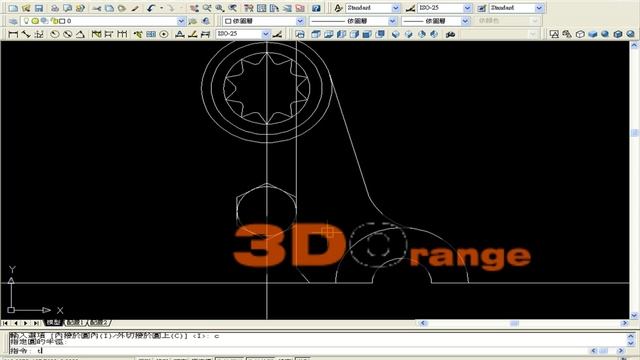Click the New drawing icon
The height and width of the screenshot is (360, 640).
coord(13,8)
